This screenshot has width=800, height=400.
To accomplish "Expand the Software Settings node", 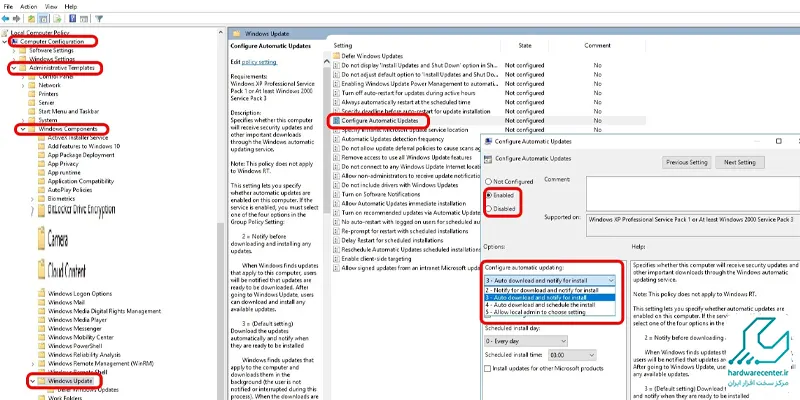I will [14, 51].
